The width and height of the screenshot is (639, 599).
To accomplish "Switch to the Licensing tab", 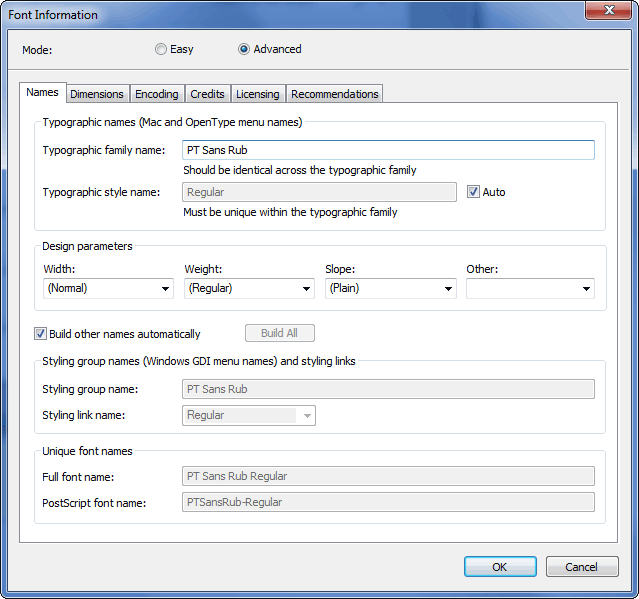I will tap(258, 94).
